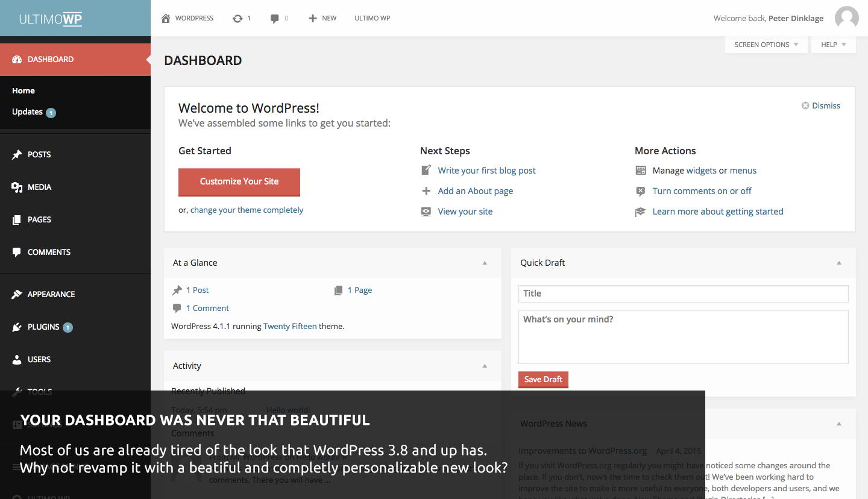
Task: Click the Pages icon in sidebar
Action: click(17, 220)
